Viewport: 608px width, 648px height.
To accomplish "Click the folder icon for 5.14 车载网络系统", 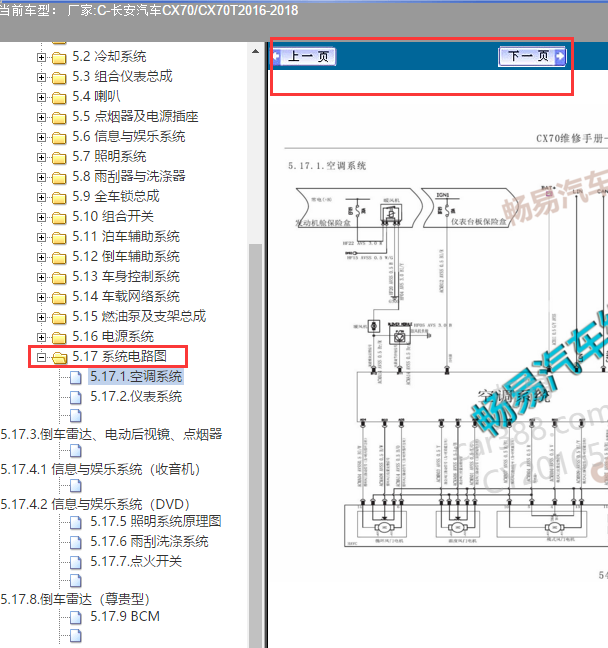I will pyautogui.click(x=59, y=298).
